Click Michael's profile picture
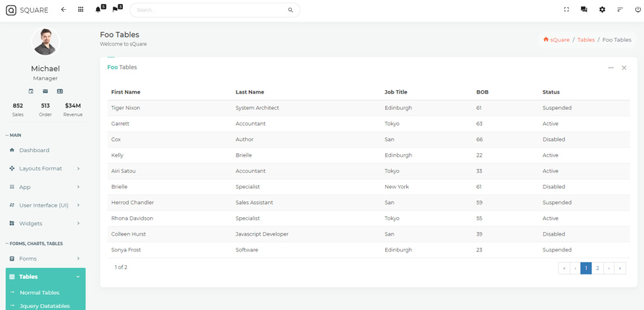The image size is (644, 310). [45, 42]
